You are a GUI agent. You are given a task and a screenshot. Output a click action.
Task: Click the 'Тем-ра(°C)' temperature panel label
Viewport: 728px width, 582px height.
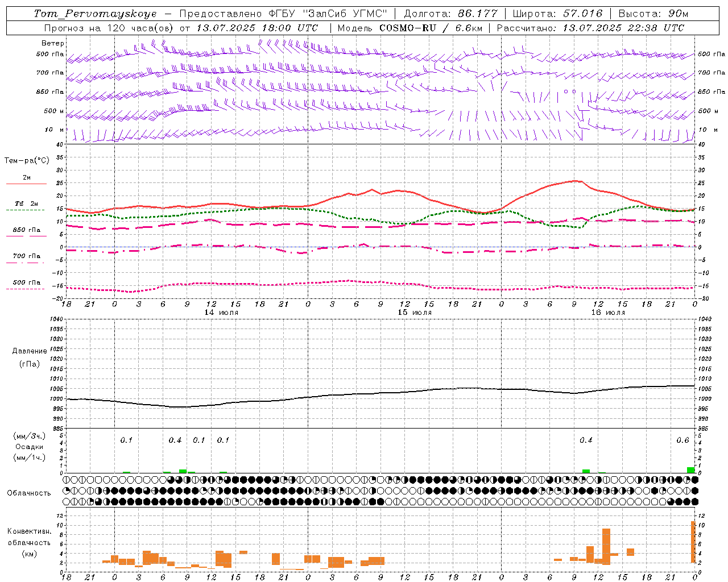pos(27,161)
